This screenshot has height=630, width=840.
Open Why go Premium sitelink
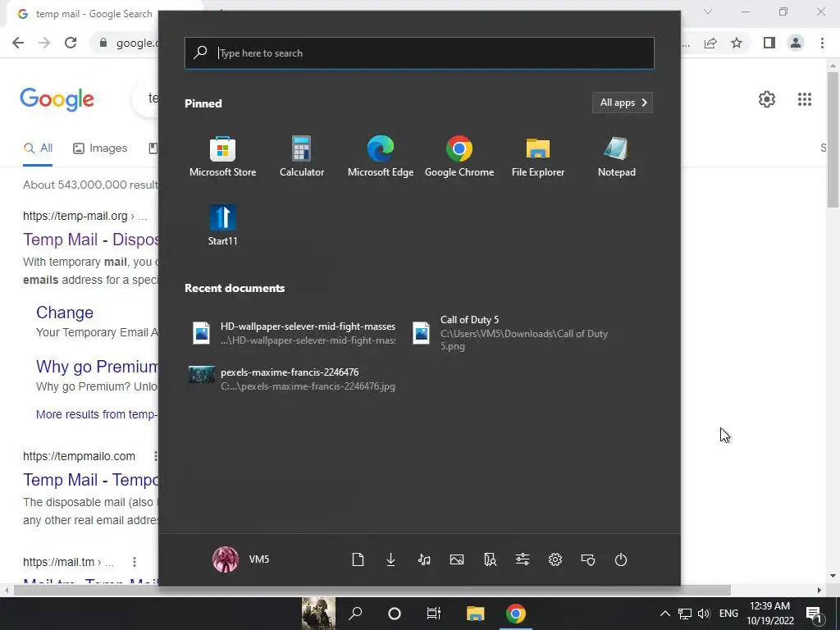97,367
